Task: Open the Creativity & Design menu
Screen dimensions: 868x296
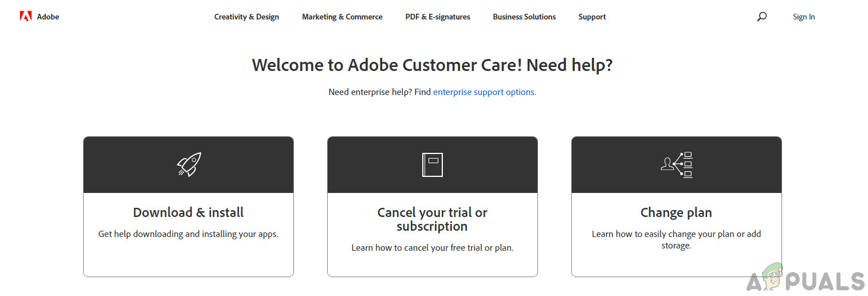Action: pos(246,17)
